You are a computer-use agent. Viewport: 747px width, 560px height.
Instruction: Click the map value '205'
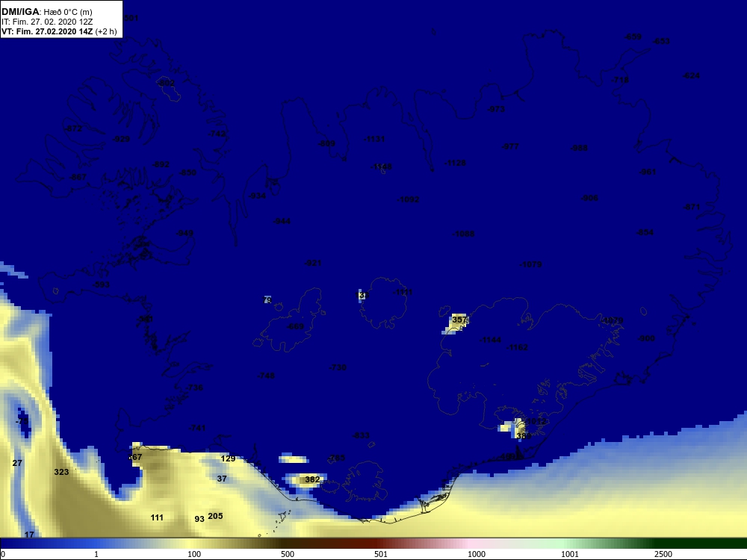[x=215, y=516]
